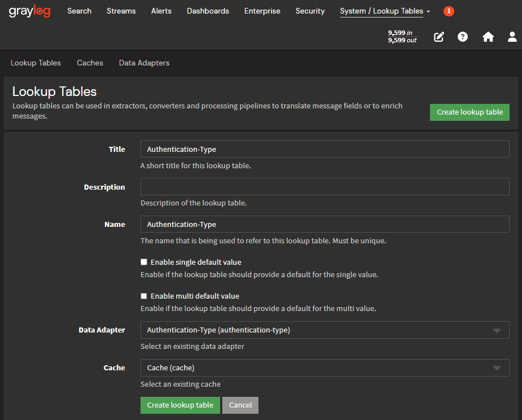View the throughput in/out counter
Viewport: 522px width, 420px height.
[x=402, y=37]
